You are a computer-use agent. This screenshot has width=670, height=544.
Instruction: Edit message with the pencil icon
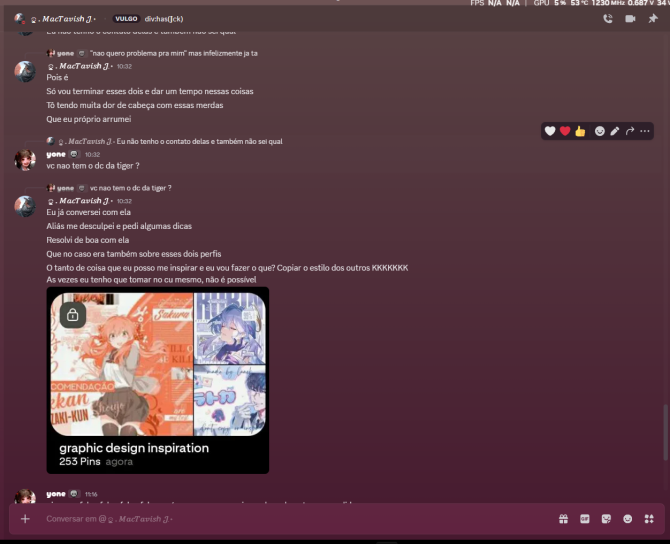coord(614,131)
